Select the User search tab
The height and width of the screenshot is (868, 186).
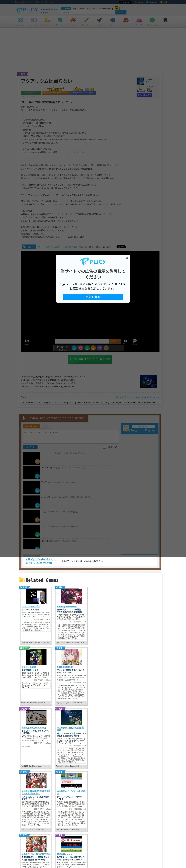tap(95, 9)
